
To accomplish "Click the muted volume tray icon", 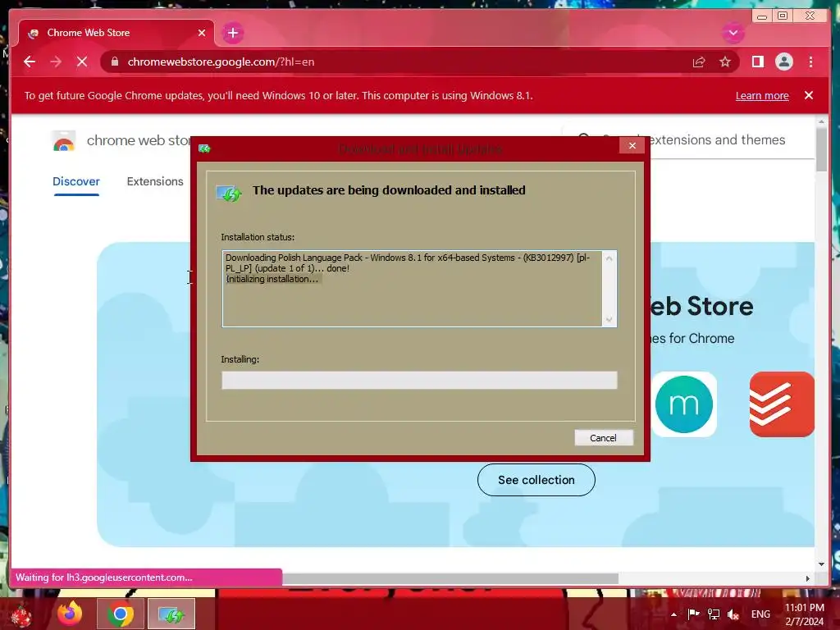I will tap(733, 614).
